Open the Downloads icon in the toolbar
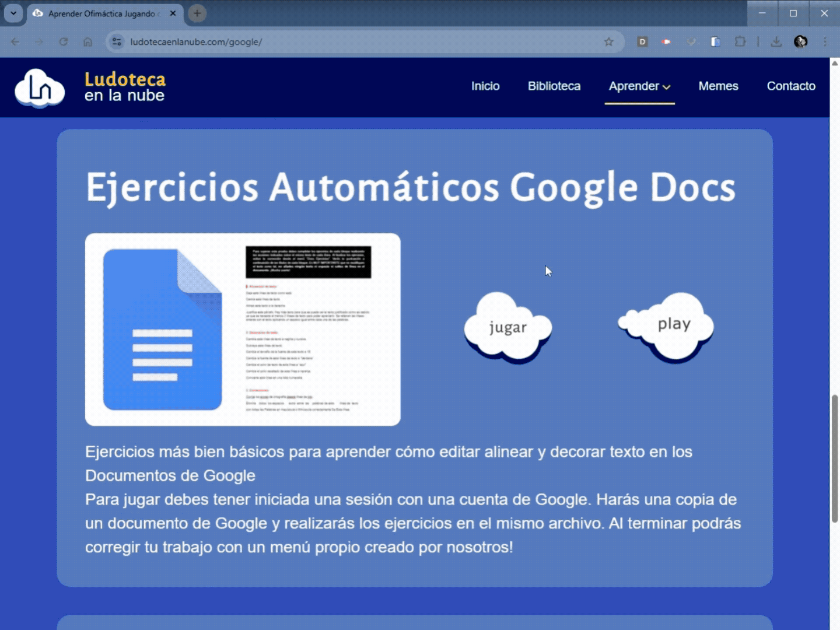This screenshot has width=840, height=630. click(x=776, y=41)
